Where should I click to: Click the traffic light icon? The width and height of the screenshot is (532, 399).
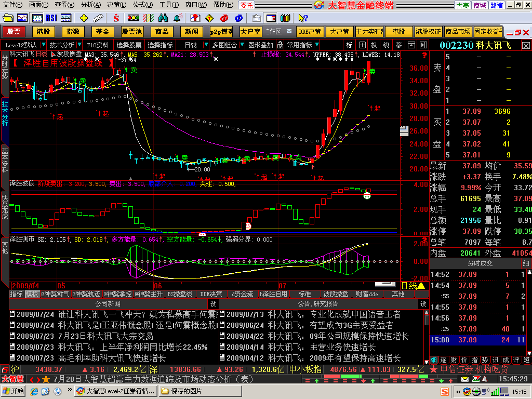tap(134, 18)
